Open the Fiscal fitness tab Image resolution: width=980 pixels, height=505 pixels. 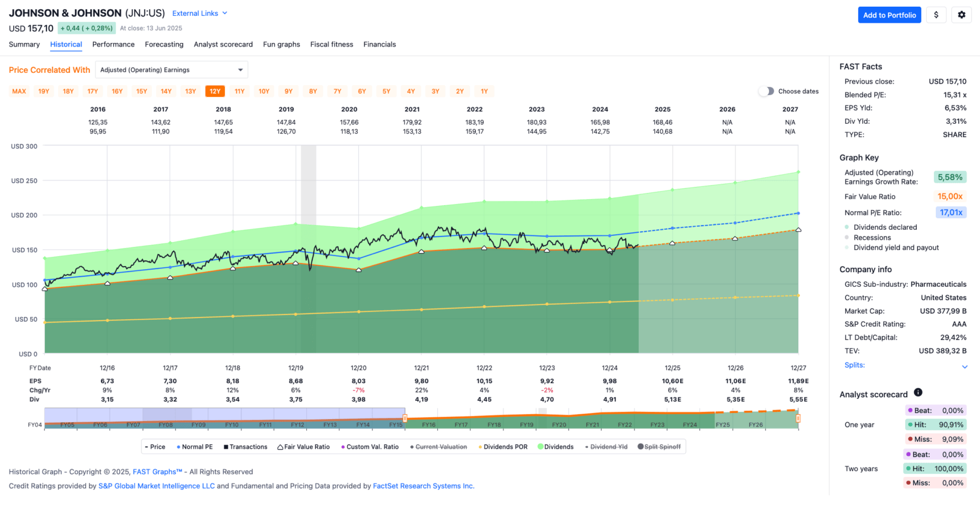click(331, 44)
